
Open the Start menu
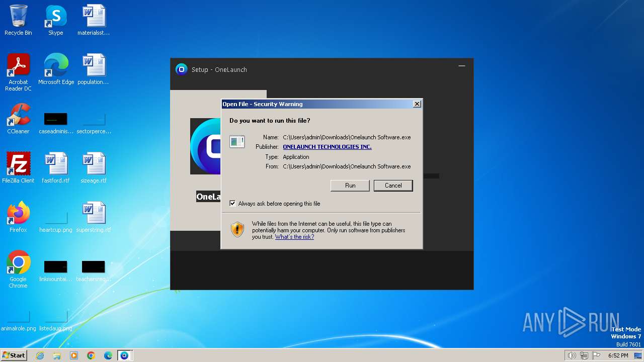[x=14, y=355]
